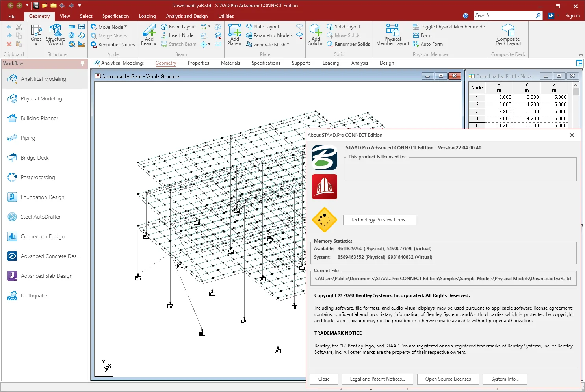
Task: Open the Analysis and Design ribbon tab
Action: (187, 16)
